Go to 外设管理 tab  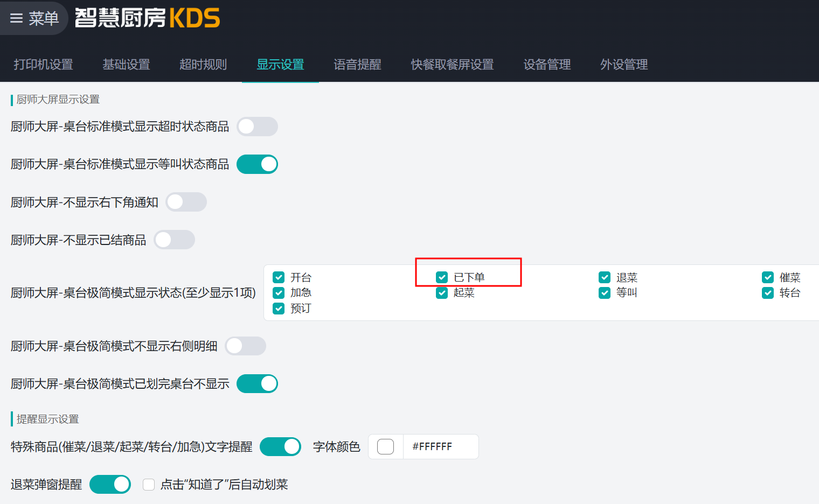tap(624, 65)
